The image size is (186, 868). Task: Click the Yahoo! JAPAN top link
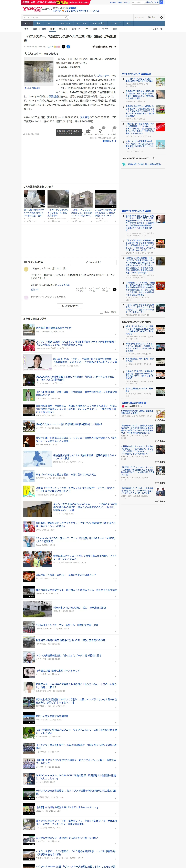coord(116,2)
